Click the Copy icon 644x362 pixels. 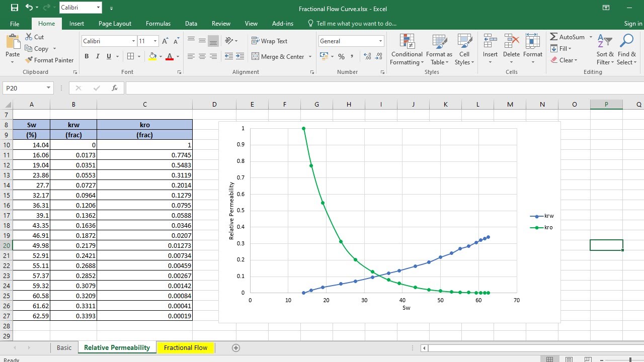pos(28,48)
